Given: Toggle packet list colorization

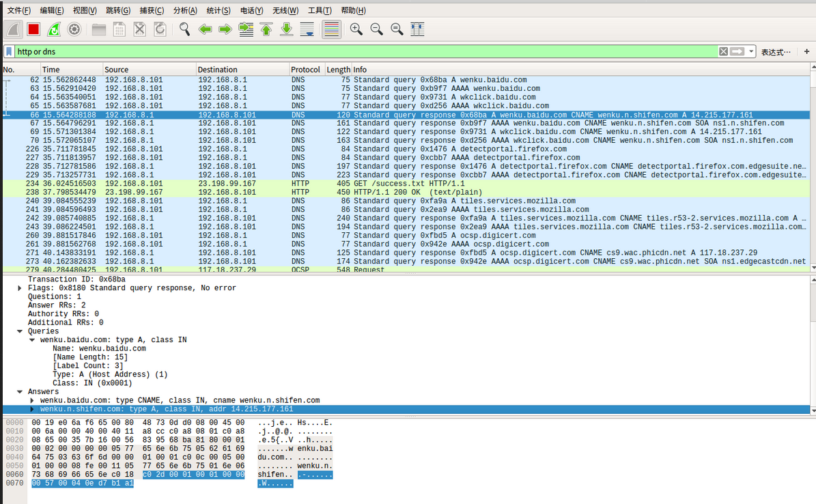Looking at the screenshot, I should 331,29.
